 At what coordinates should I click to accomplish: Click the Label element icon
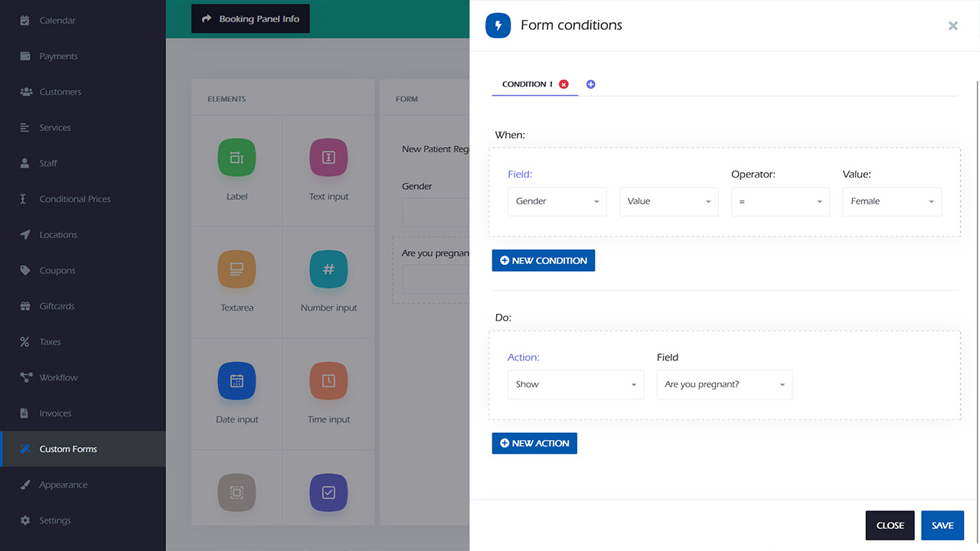pyautogui.click(x=237, y=158)
